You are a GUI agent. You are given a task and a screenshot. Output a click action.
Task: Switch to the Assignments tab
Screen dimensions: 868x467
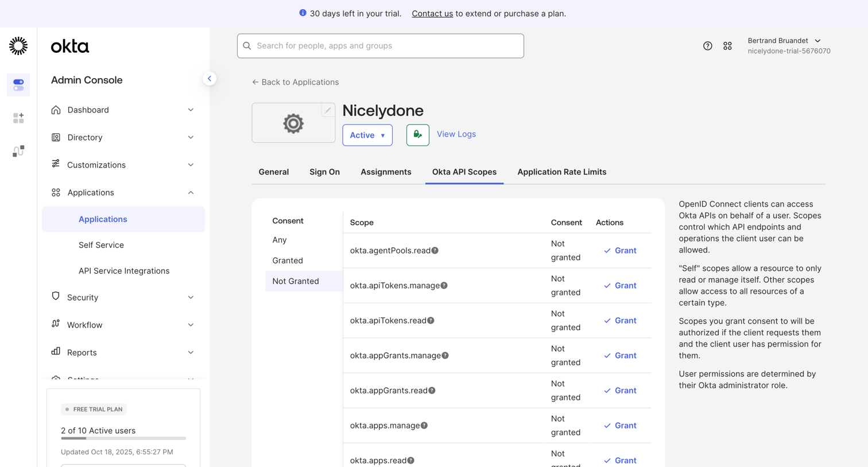coord(386,172)
